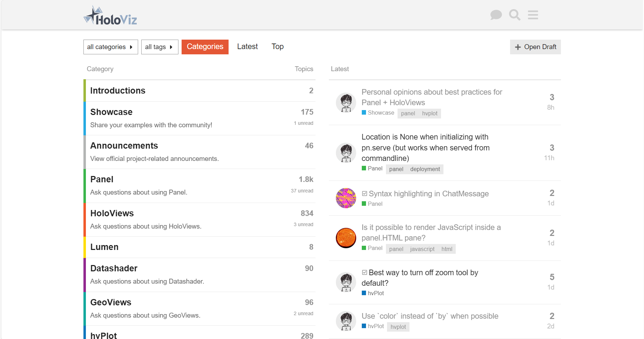
Task: Open topic Best way to turn off zoom tool
Action: point(420,278)
